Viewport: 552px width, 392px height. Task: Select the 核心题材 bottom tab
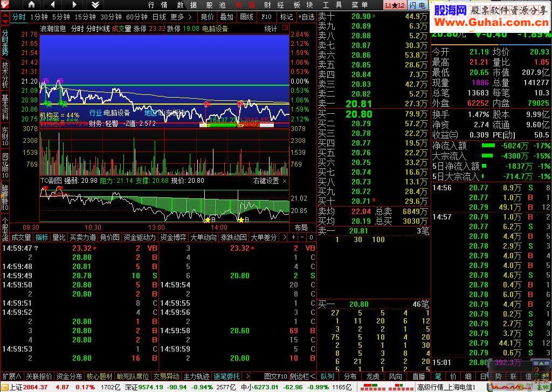pos(99,376)
